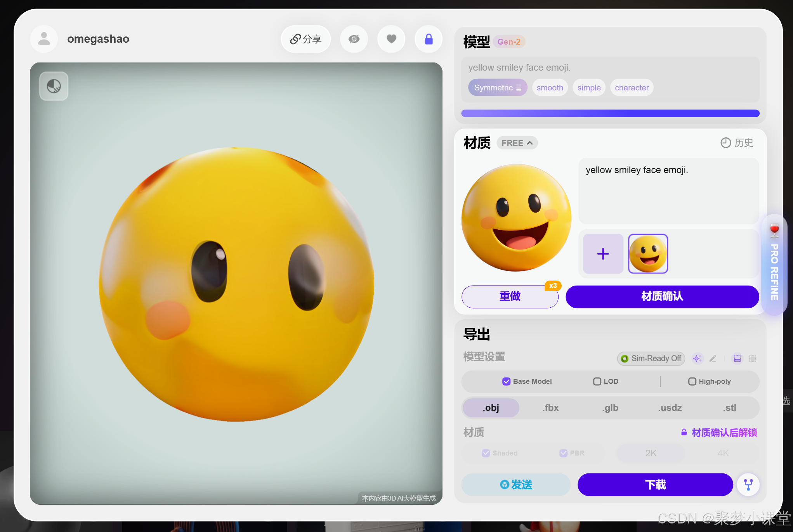Click the 下载 download button
The image size is (793, 532).
(x=655, y=485)
